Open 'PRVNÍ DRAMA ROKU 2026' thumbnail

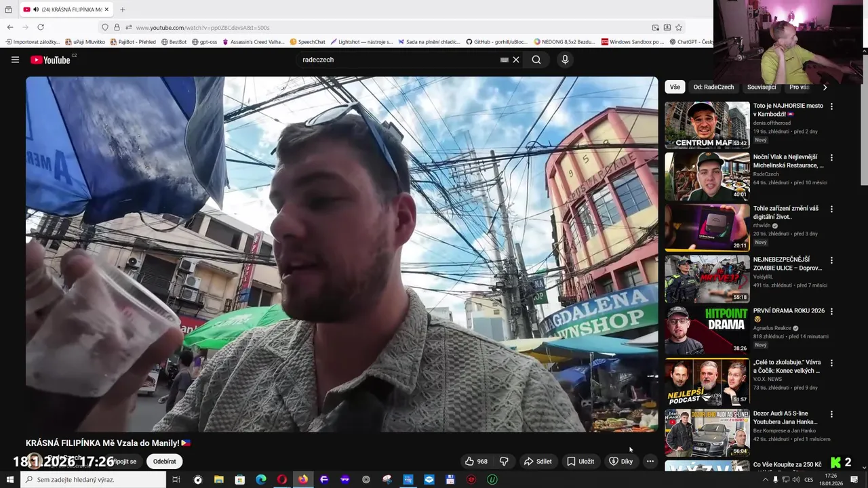coord(707,330)
